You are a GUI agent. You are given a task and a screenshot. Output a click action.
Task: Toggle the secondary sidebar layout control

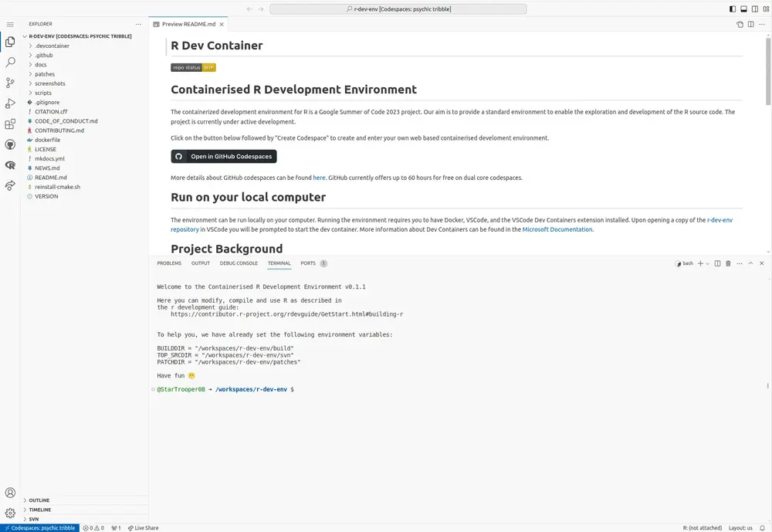(x=753, y=8)
